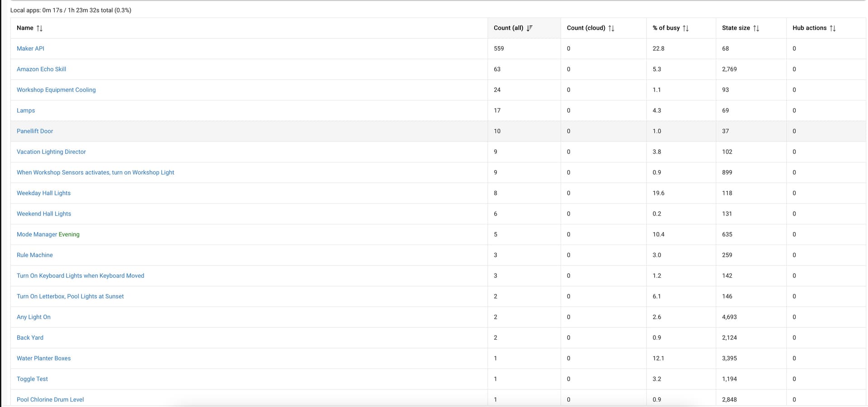The height and width of the screenshot is (407, 868).
Task: Open the Amazon Echo Skill link
Action: (41, 69)
